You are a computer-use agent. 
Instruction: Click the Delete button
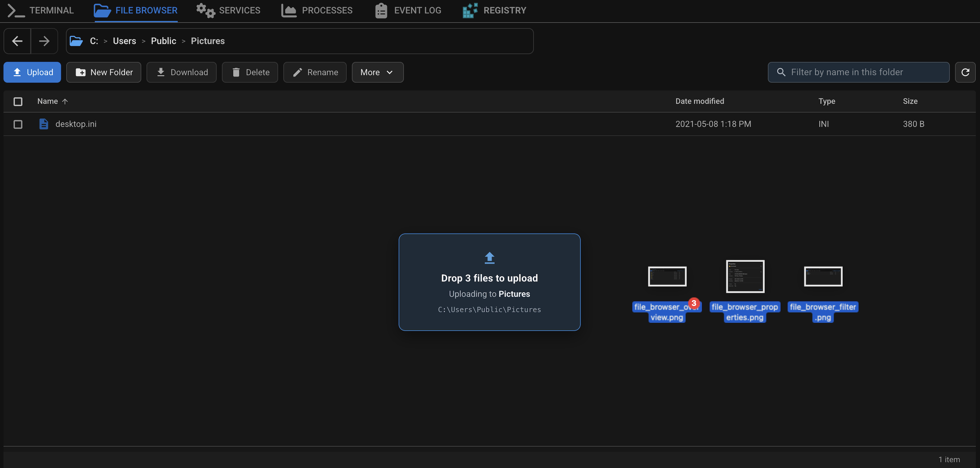pyautogui.click(x=250, y=72)
